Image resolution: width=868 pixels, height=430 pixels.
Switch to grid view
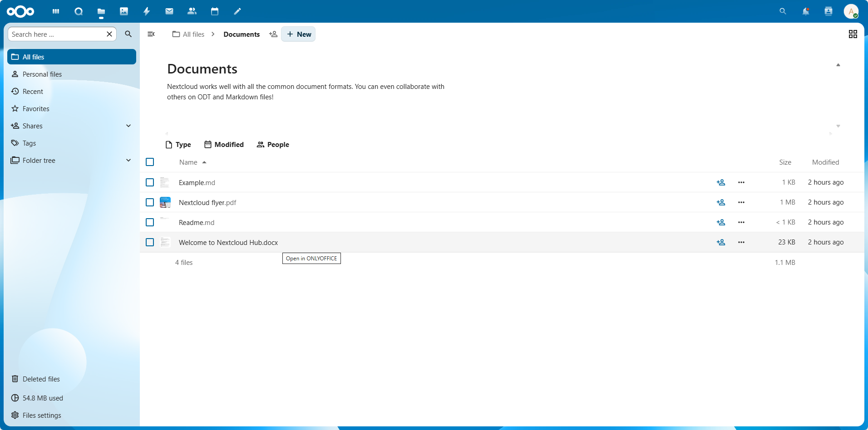853,34
